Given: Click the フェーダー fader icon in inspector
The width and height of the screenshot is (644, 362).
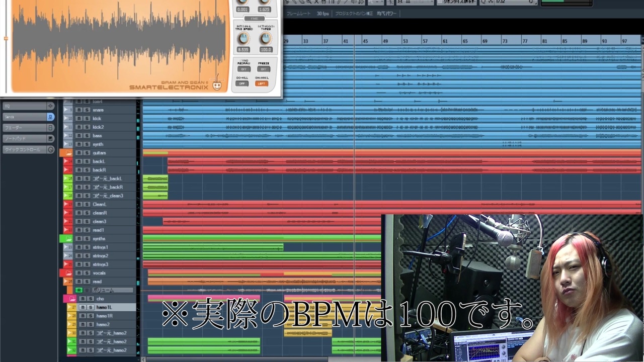Looking at the screenshot, I should click(50, 128).
